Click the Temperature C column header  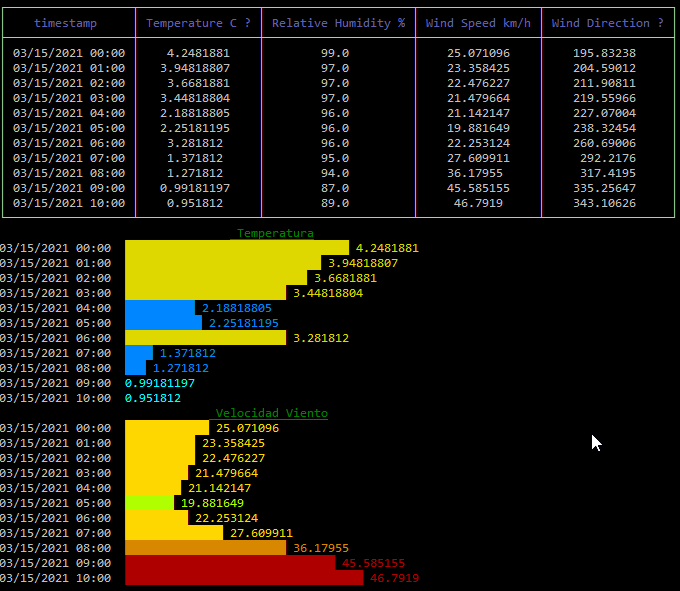click(x=198, y=23)
